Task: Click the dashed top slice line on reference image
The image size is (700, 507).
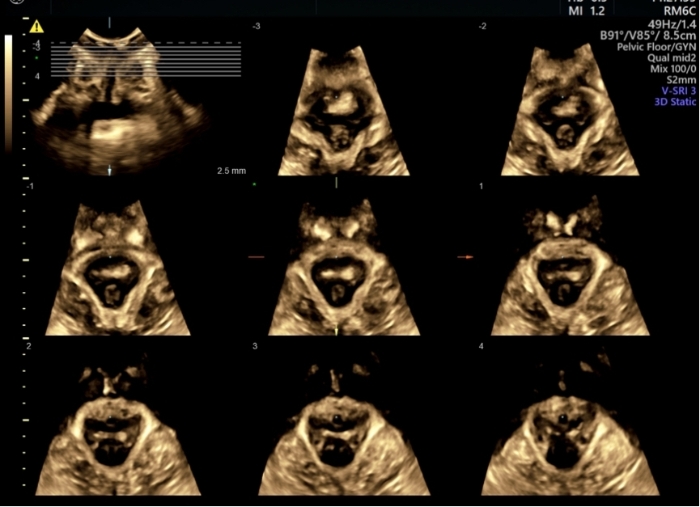Action: [x=146, y=43]
